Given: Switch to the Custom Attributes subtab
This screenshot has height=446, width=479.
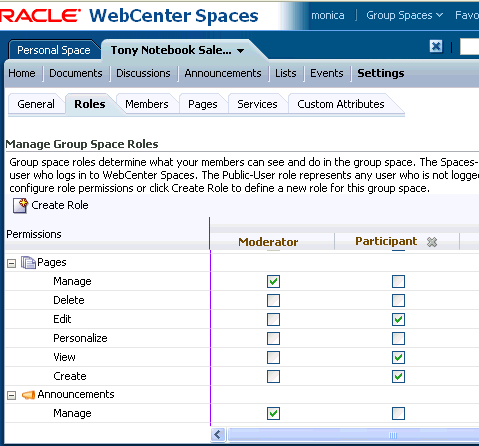Looking at the screenshot, I should click(x=341, y=104).
